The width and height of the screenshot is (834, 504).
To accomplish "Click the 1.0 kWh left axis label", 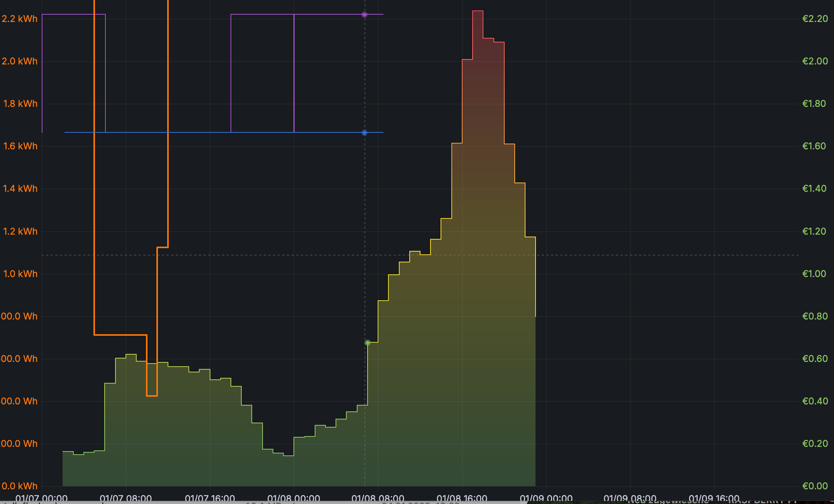I will coord(20,274).
